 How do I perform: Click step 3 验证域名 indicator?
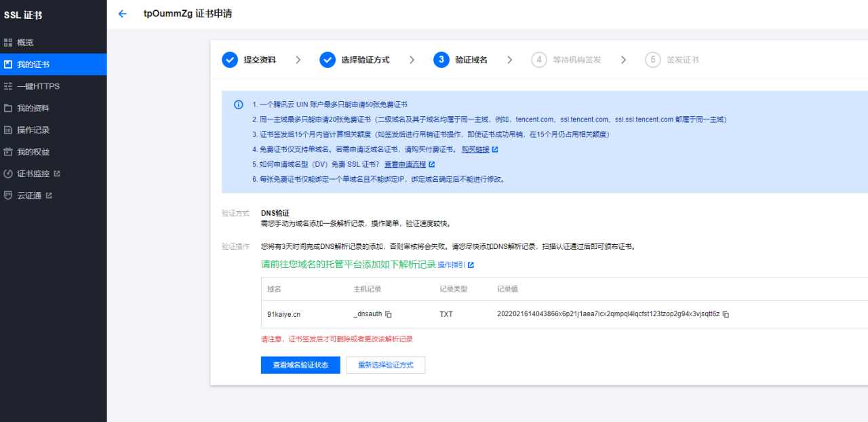tap(441, 60)
